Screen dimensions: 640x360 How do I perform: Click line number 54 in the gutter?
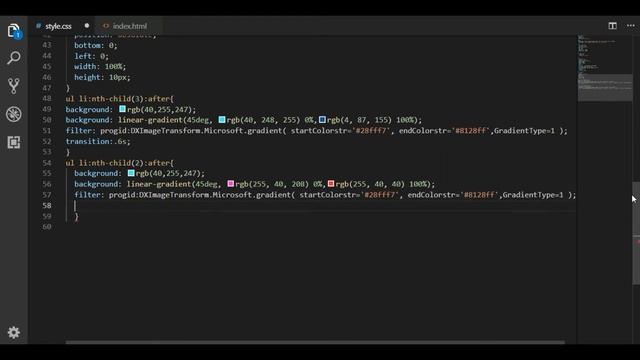click(47, 162)
